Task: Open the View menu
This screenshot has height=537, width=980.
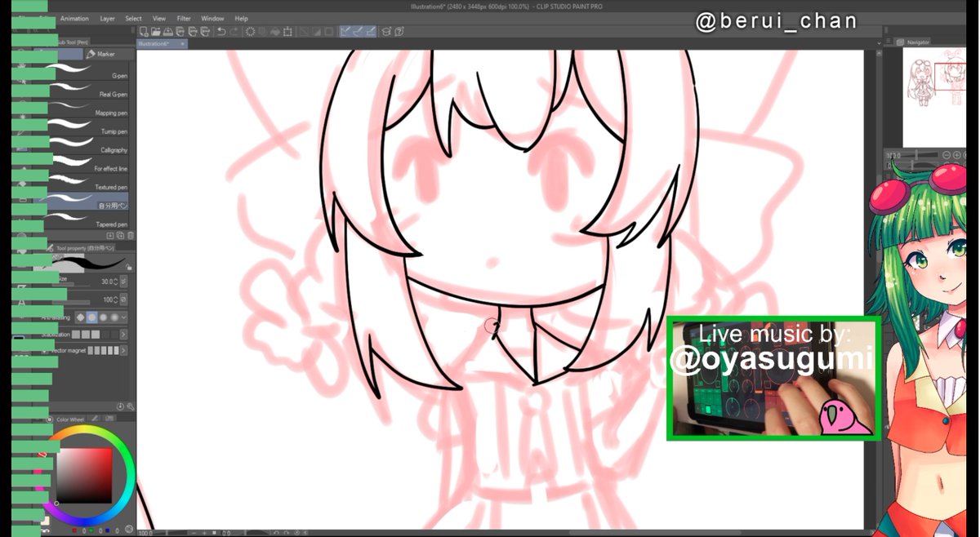Action: click(159, 18)
